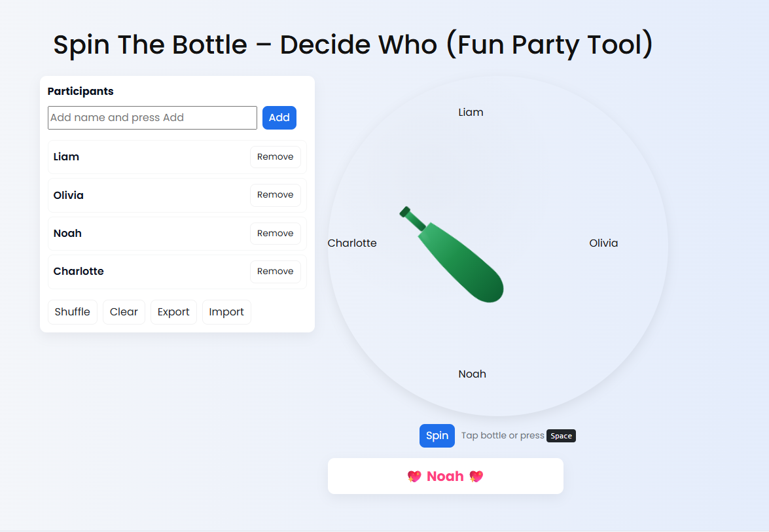769x532 pixels.
Task: Export the participant list
Action: coord(173,312)
